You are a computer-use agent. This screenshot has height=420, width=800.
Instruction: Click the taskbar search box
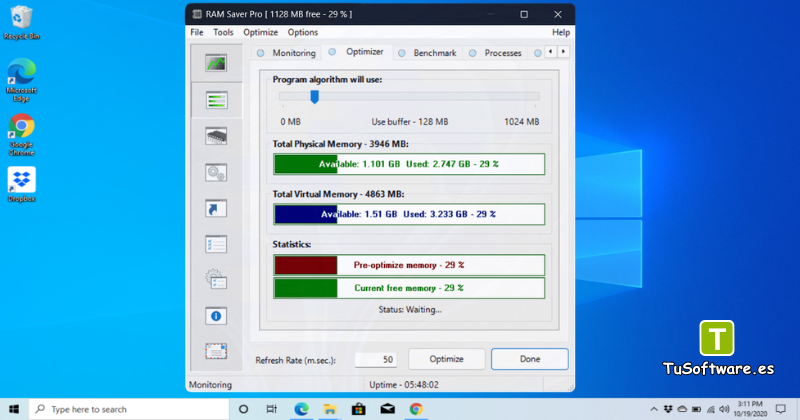pos(129,409)
